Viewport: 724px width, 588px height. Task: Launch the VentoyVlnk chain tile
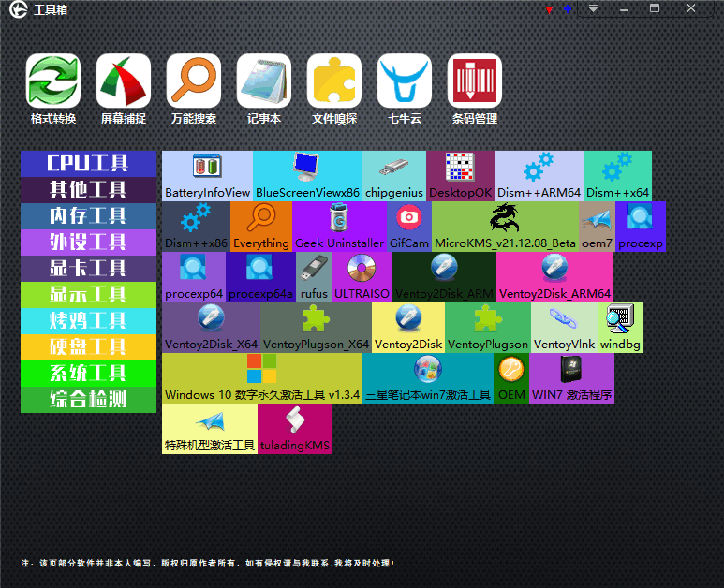(x=564, y=328)
